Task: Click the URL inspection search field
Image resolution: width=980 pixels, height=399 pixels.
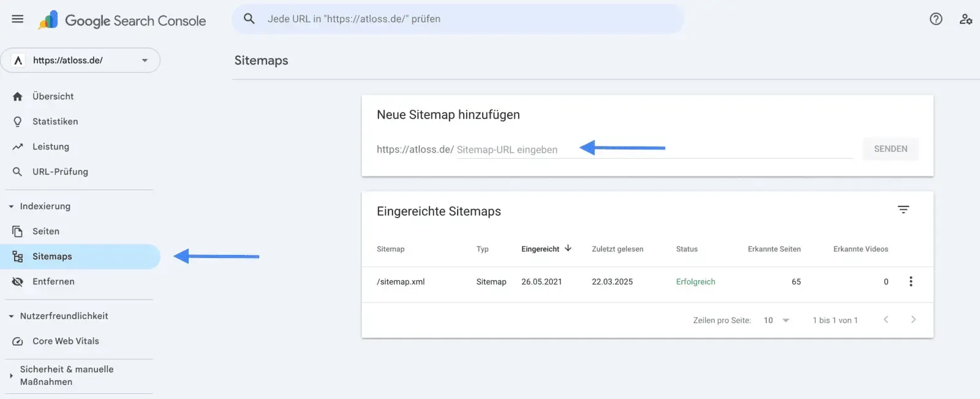Action: coord(458,19)
